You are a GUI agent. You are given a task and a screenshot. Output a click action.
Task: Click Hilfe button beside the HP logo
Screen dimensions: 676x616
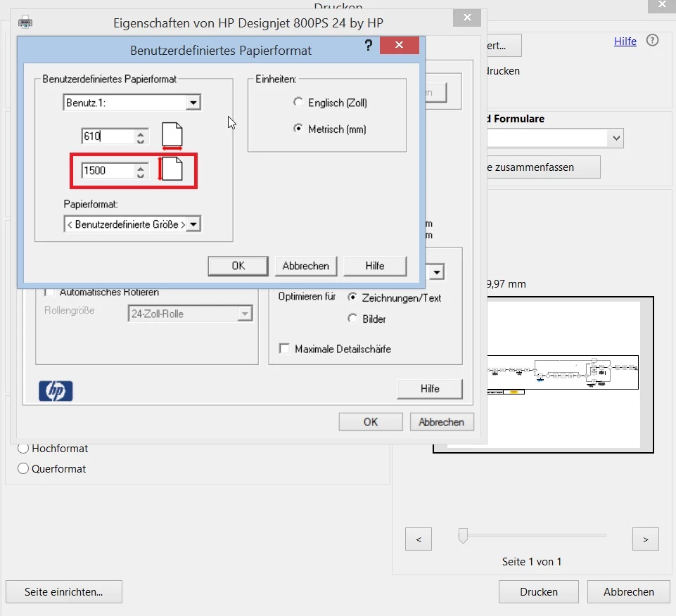(430, 389)
